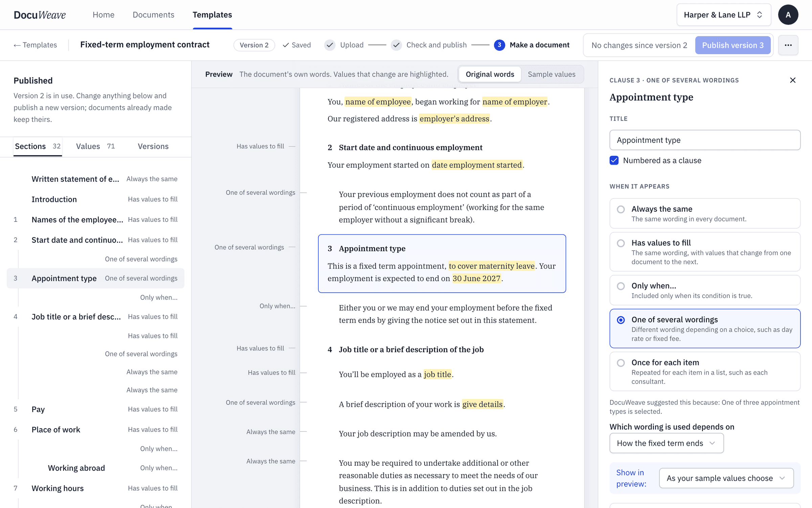Click the highlighted employer's address value
Viewport: 812px width, 508px height.
(x=454, y=119)
